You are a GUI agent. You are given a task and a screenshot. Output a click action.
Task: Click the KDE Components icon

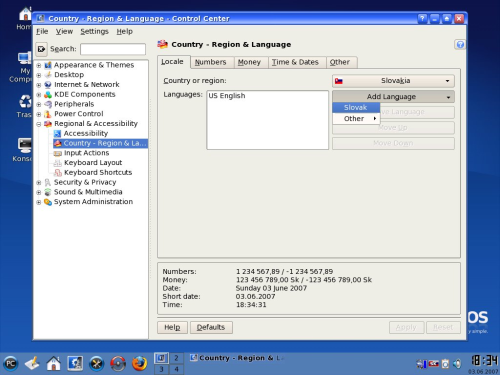48,94
